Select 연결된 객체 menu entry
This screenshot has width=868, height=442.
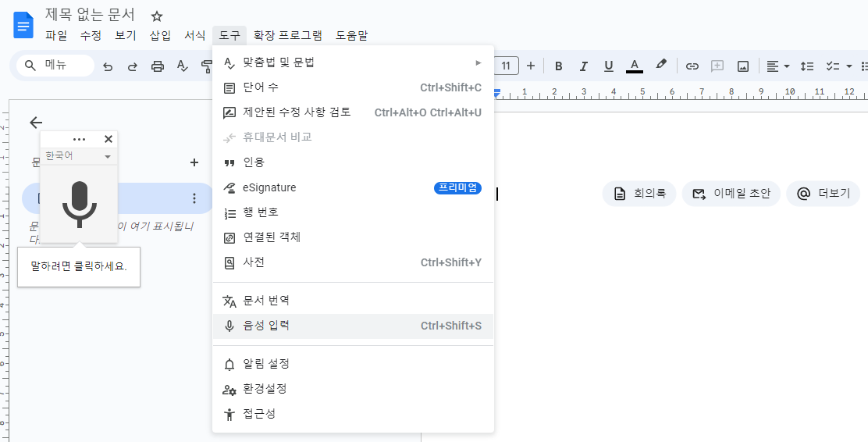tap(353, 237)
